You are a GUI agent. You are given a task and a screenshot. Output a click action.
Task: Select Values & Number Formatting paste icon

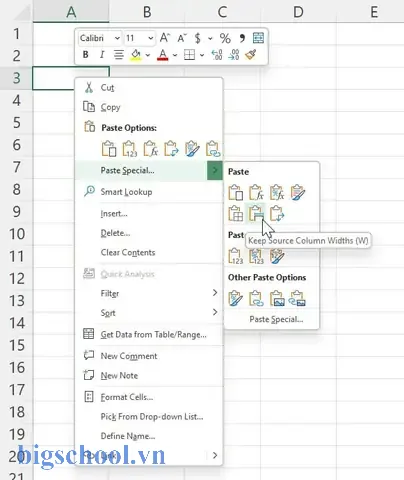coord(256,256)
